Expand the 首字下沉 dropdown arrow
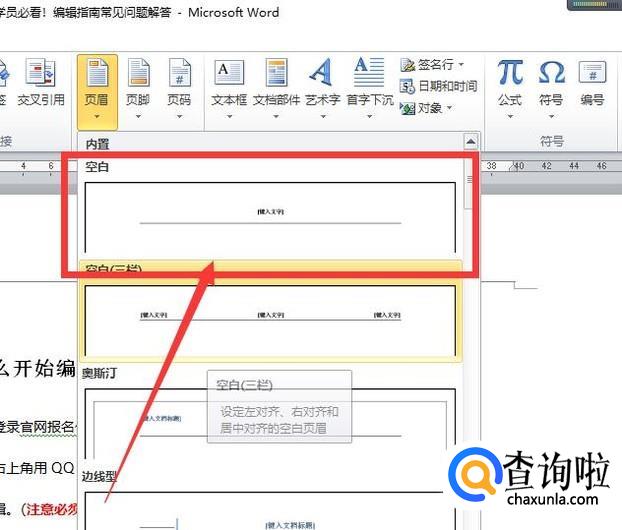The height and width of the screenshot is (530, 622). click(369, 116)
